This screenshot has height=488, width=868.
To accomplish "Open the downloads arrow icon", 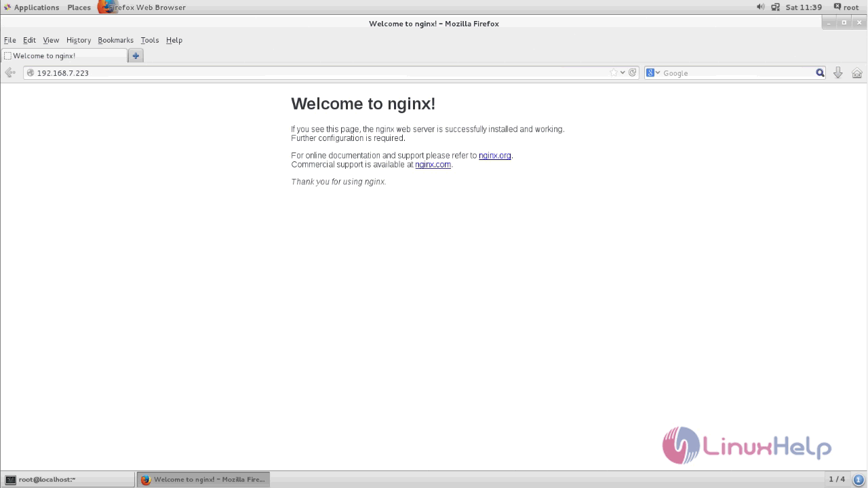I will click(838, 73).
